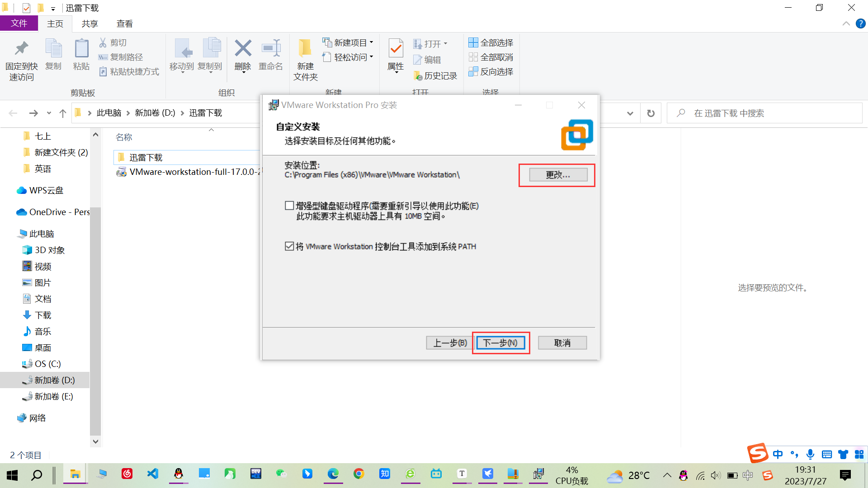Open the recent locations arrow near navigation

(x=49, y=113)
